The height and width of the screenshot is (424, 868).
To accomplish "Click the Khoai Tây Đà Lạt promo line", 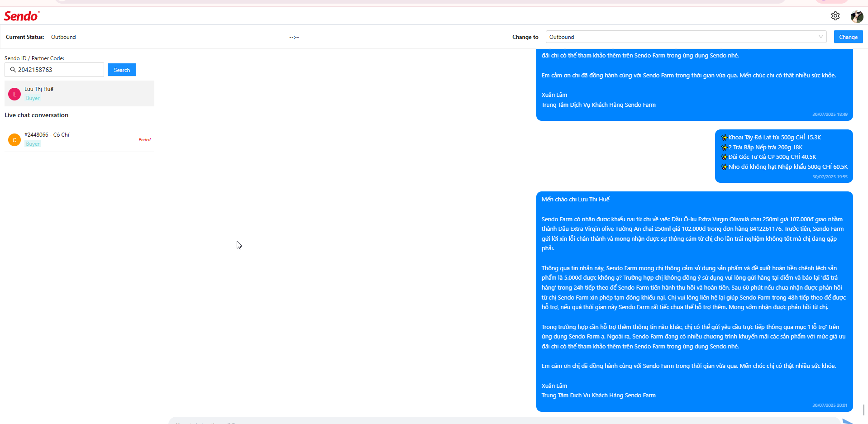I will tap(771, 138).
